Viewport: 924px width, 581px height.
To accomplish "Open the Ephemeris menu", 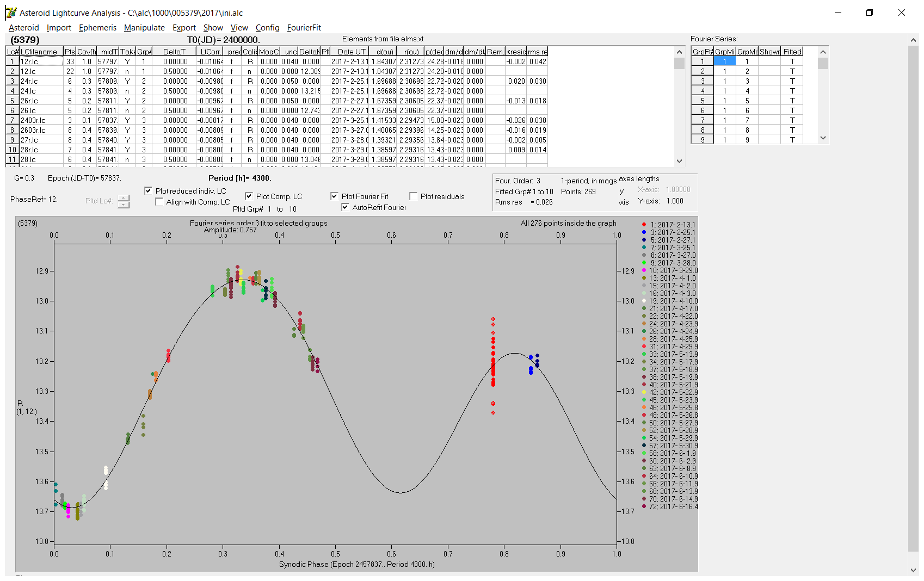I will (x=97, y=28).
